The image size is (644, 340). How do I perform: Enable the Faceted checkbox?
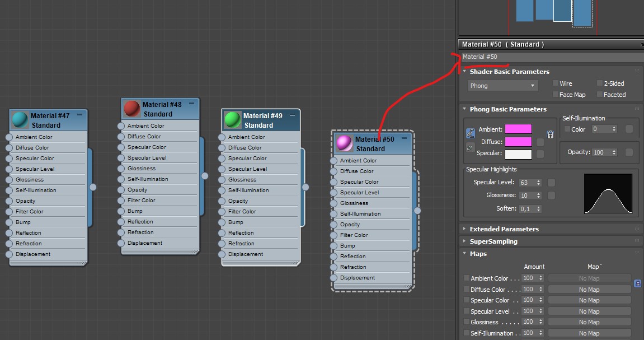(x=600, y=94)
